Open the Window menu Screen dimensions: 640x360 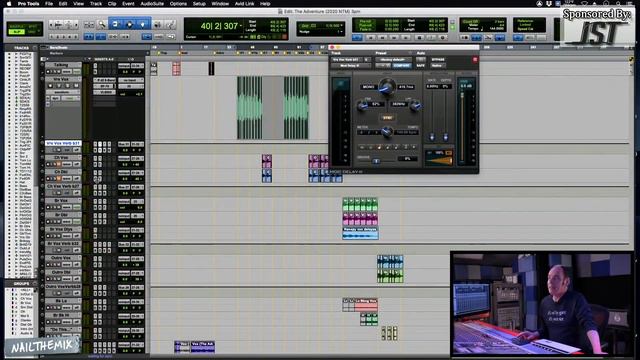pyautogui.click(x=220, y=4)
